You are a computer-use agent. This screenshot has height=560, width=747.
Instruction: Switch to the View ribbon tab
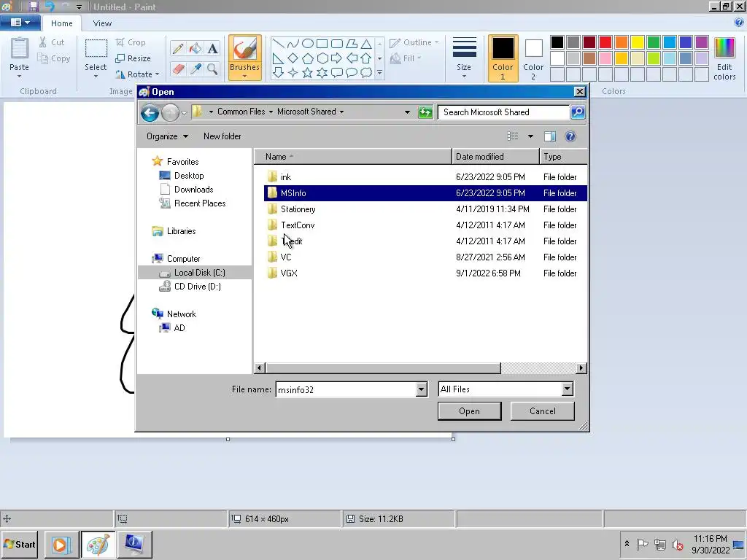(102, 23)
